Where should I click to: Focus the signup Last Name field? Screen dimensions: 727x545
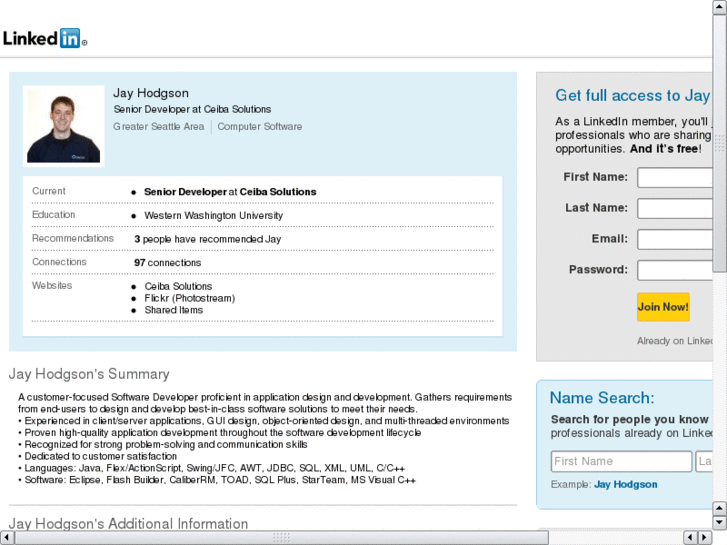tap(675, 208)
